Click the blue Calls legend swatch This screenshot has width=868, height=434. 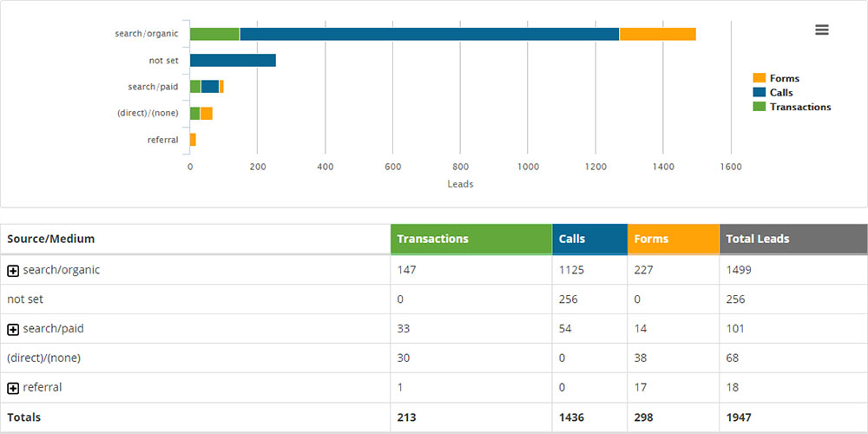(x=759, y=93)
